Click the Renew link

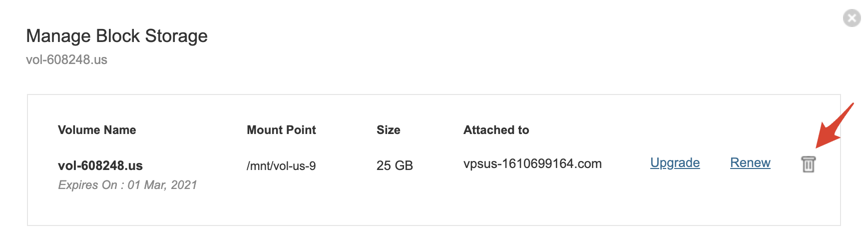click(x=750, y=163)
